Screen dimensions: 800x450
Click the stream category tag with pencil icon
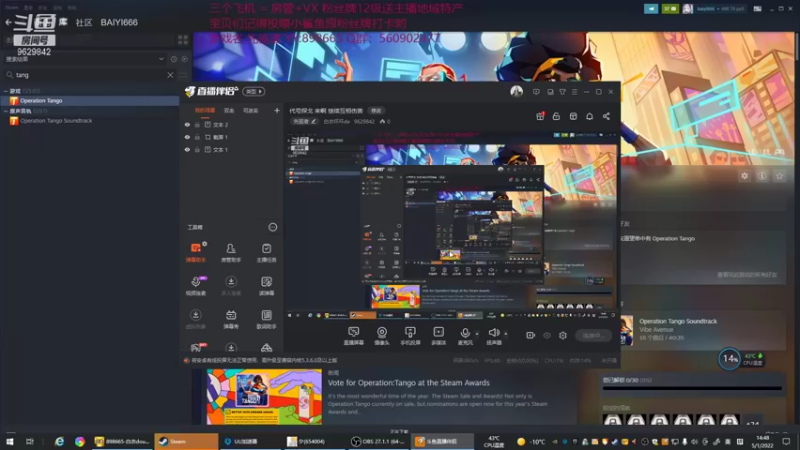(305, 121)
